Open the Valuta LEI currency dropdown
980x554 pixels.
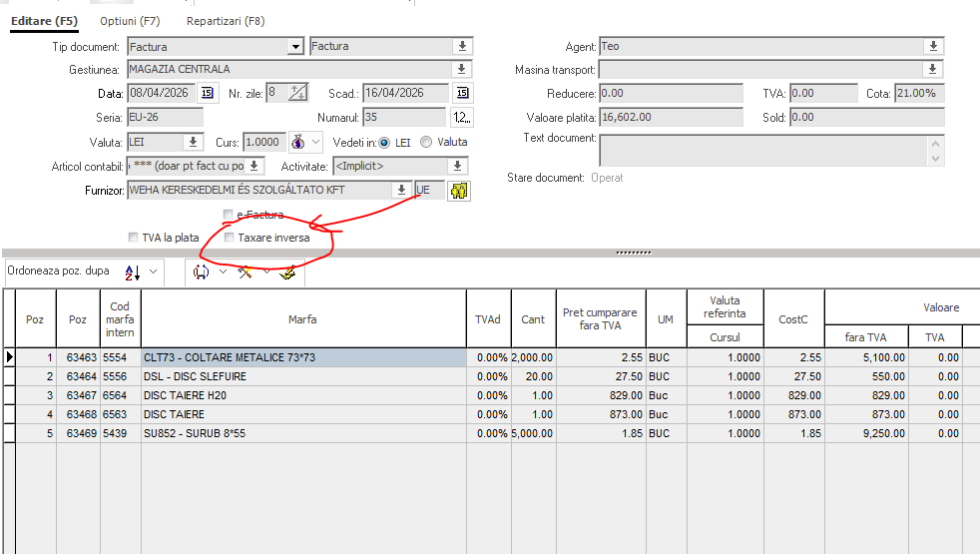click(194, 142)
